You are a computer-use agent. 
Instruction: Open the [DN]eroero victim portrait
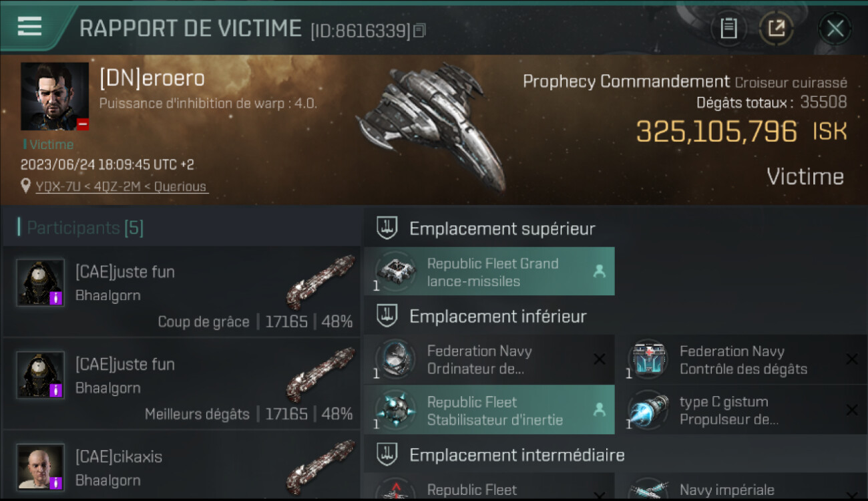point(55,96)
